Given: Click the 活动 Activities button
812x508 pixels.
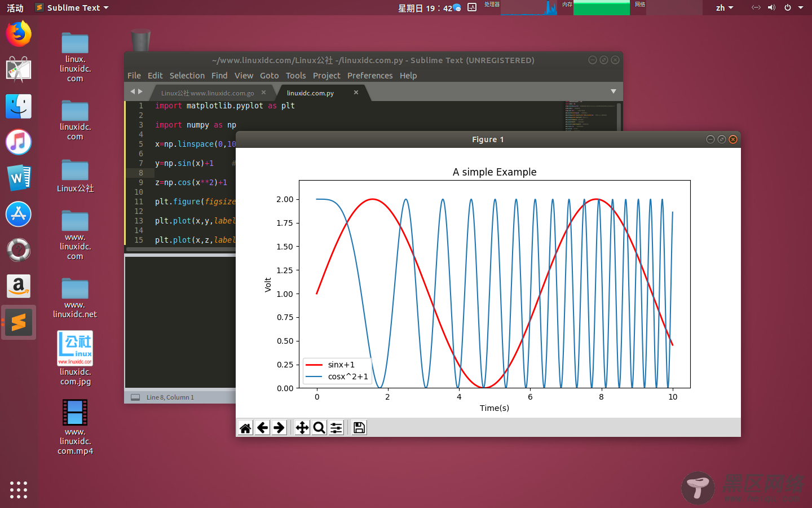Looking at the screenshot, I should coord(15,8).
